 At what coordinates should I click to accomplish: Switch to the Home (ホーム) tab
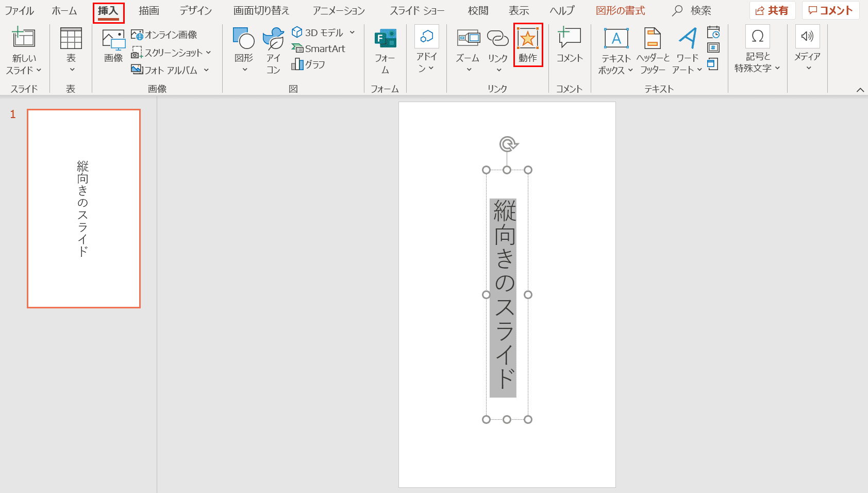click(x=64, y=11)
